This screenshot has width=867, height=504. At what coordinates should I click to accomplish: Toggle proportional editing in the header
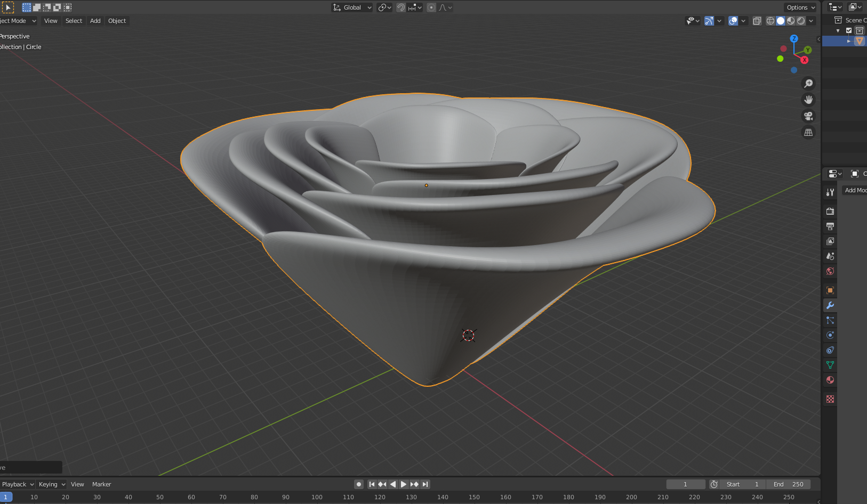click(431, 7)
